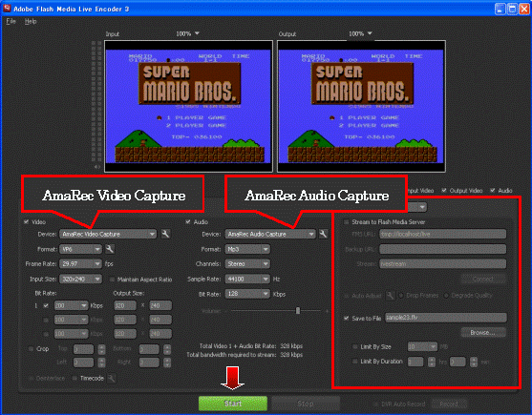Toggle DVR Auto Record checkbox

pos(375,405)
